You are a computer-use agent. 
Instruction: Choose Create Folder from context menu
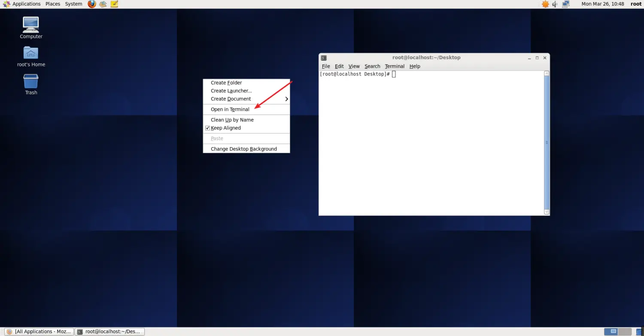point(246,83)
